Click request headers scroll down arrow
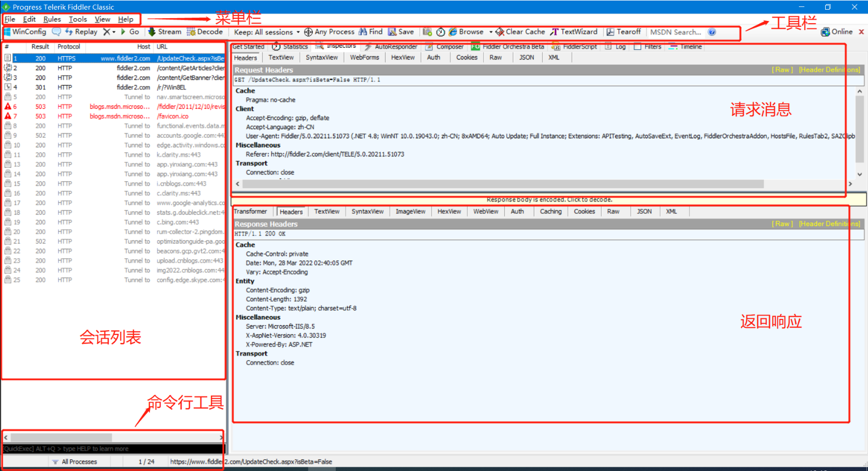This screenshot has width=868, height=471. point(859,174)
